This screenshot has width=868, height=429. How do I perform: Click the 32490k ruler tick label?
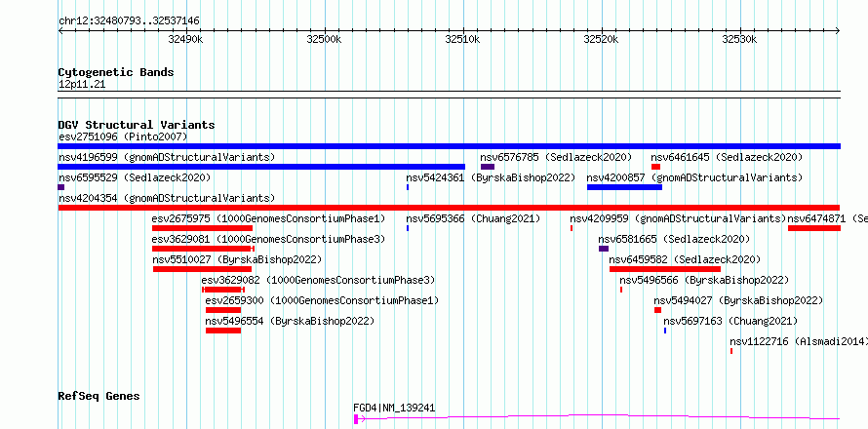(186, 40)
